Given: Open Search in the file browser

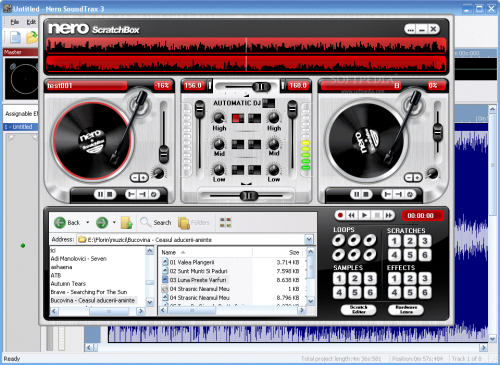Looking at the screenshot, I should [x=156, y=222].
